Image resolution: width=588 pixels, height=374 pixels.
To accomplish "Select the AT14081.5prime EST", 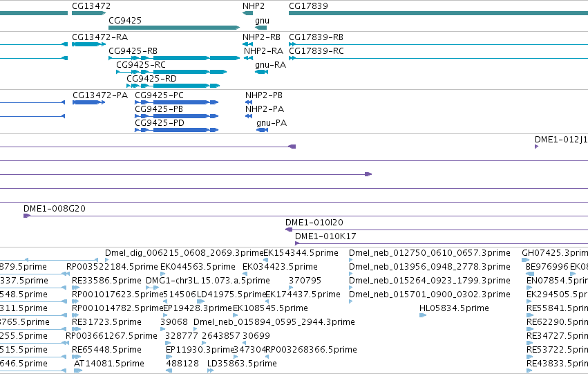I will pyautogui.click(x=108, y=364).
